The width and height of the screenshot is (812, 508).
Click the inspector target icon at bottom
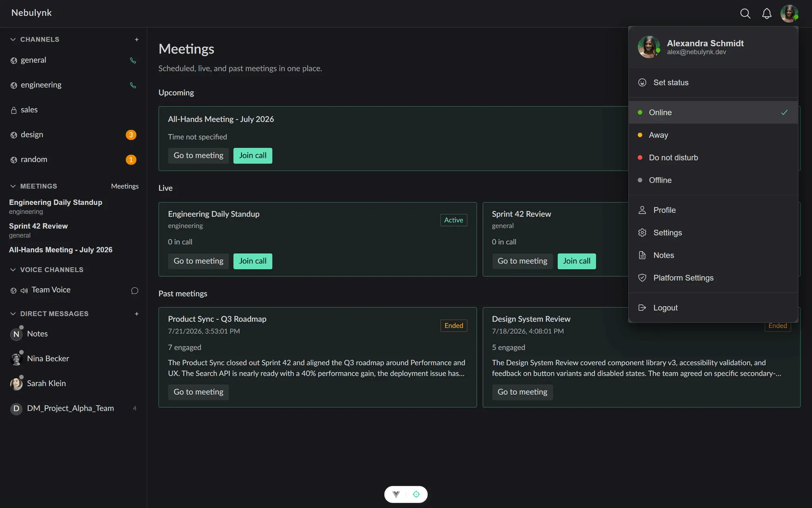point(416,494)
